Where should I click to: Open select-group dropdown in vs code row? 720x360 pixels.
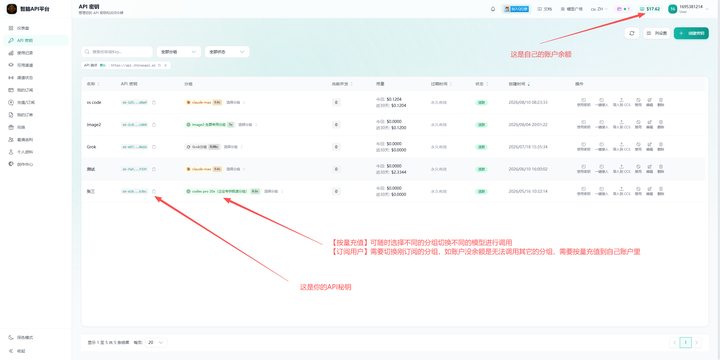click(x=235, y=102)
